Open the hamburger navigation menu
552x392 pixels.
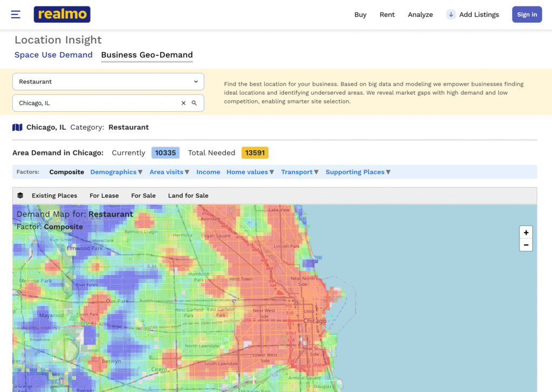[16, 15]
